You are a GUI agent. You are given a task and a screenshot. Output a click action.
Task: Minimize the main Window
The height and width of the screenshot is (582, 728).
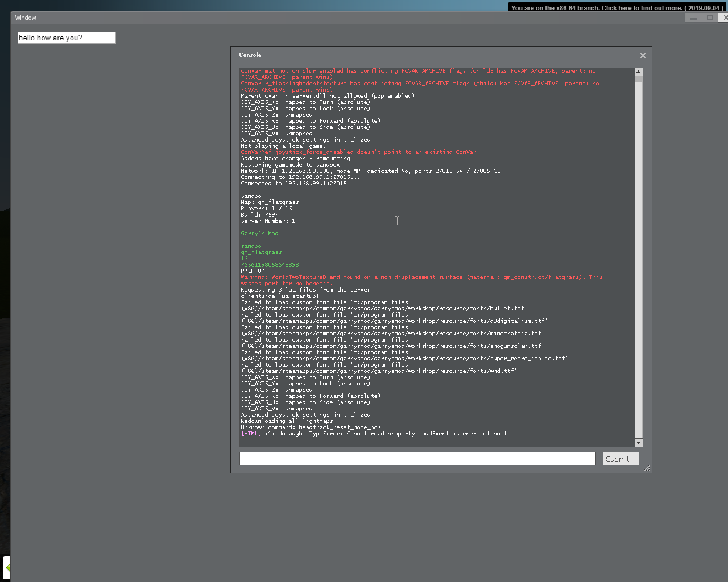coord(693,18)
